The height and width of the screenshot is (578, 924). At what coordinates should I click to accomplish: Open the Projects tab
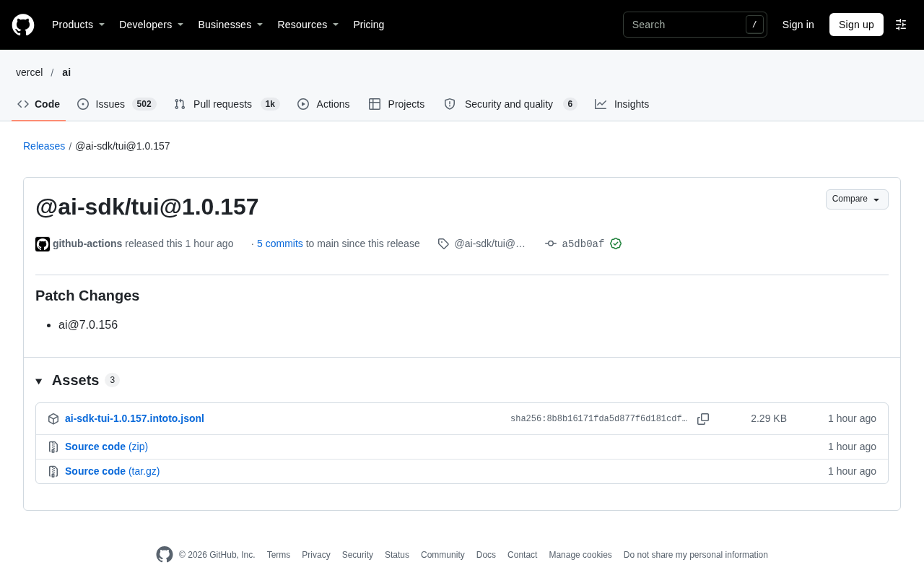coord(397,104)
